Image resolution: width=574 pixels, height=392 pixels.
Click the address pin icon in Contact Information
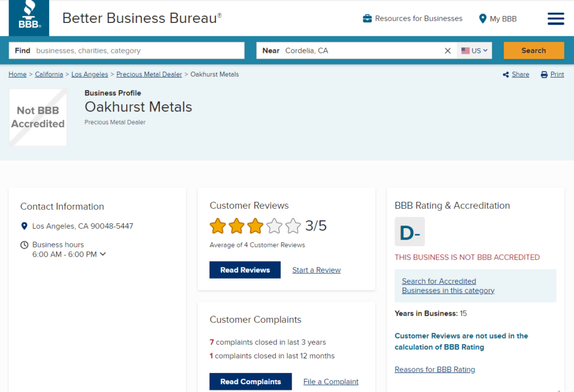[24, 226]
